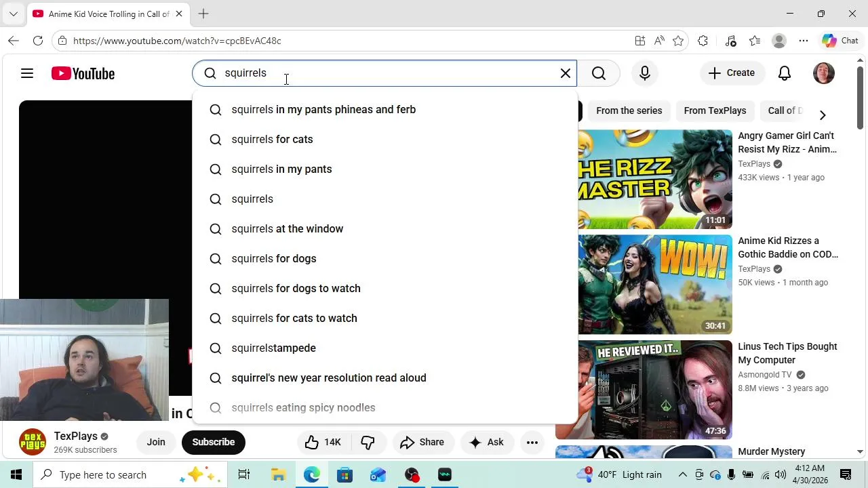The image size is (868, 488).
Task: Dislike the video
Action: point(368,443)
